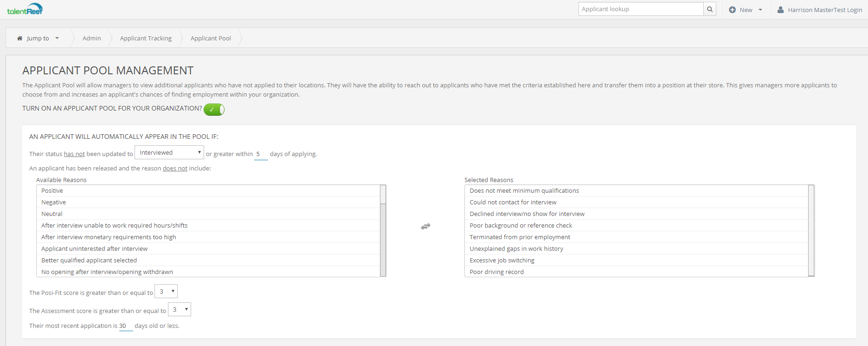The width and height of the screenshot is (868, 346).
Task: Open the Applicant Tracking breadcrumb
Action: [x=146, y=39]
